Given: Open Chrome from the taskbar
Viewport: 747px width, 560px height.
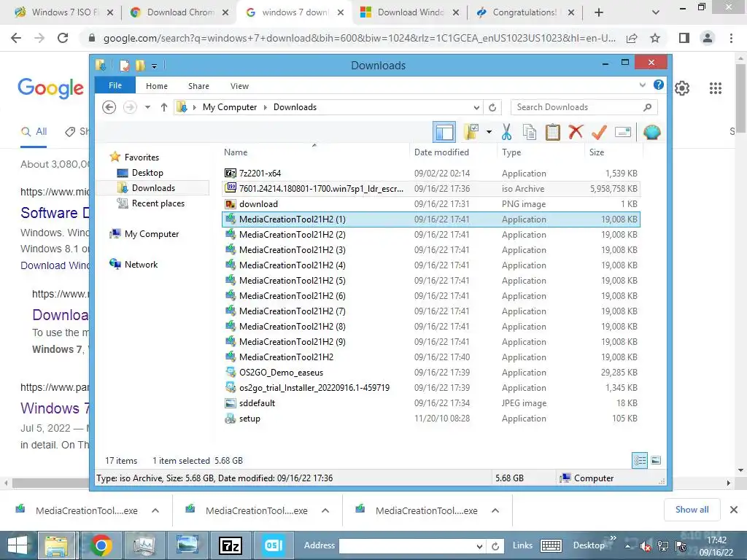Looking at the screenshot, I should click(101, 545).
